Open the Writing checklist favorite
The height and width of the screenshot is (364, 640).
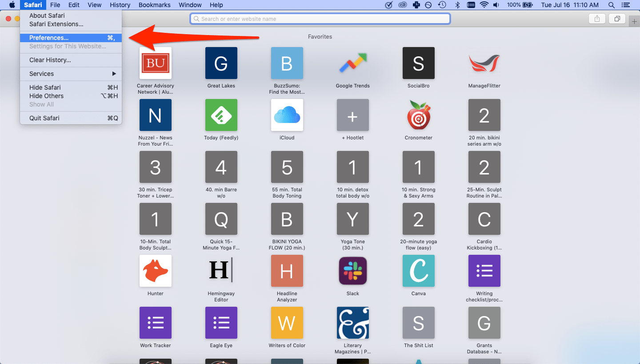[484, 271]
